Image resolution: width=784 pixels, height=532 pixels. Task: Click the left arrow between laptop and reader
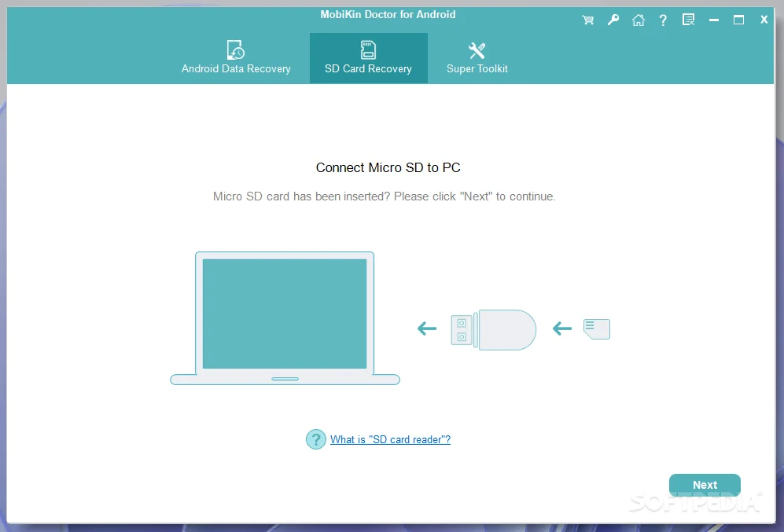point(425,329)
